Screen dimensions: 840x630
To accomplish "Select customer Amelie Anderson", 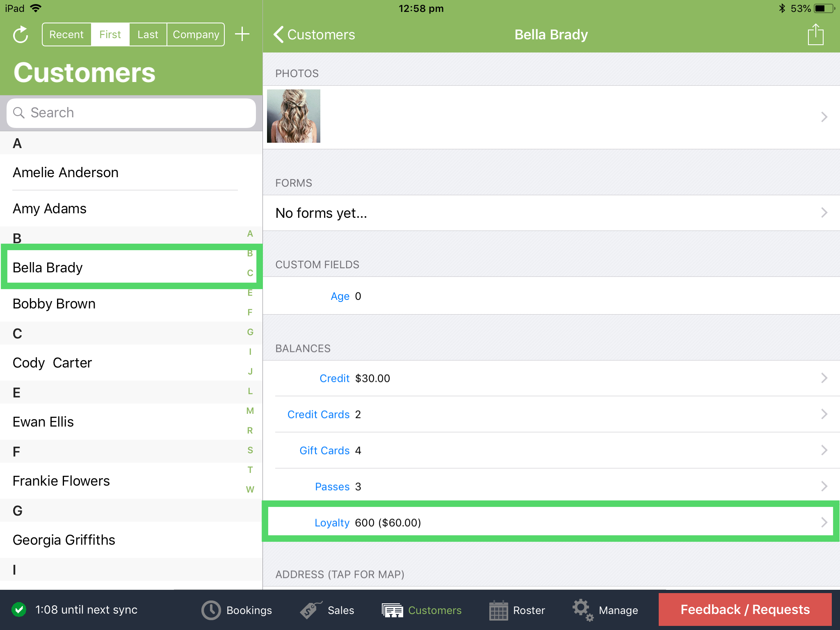I will point(131,172).
